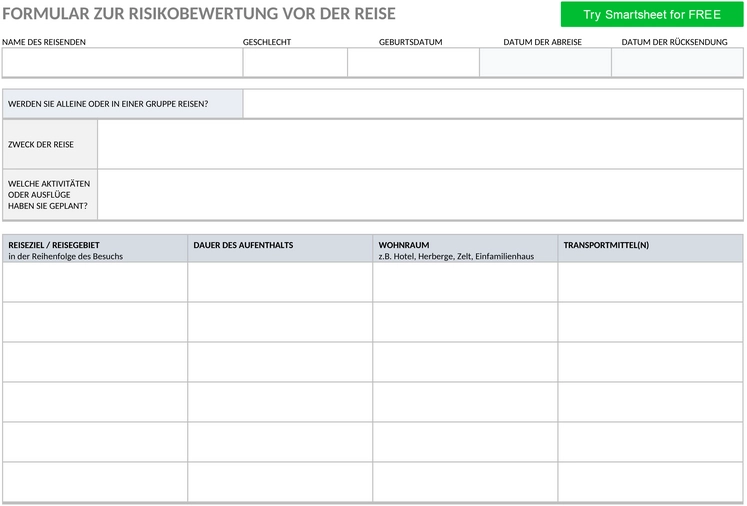Click first row cell under Transportmittel(n)
This screenshot has height=506, width=747.
click(650, 282)
